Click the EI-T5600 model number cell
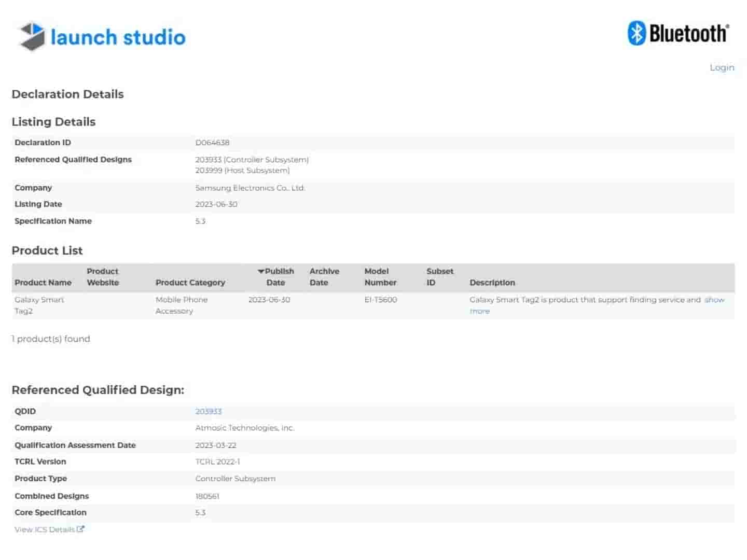Screen dimensions: 747x560 coord(380,300)
